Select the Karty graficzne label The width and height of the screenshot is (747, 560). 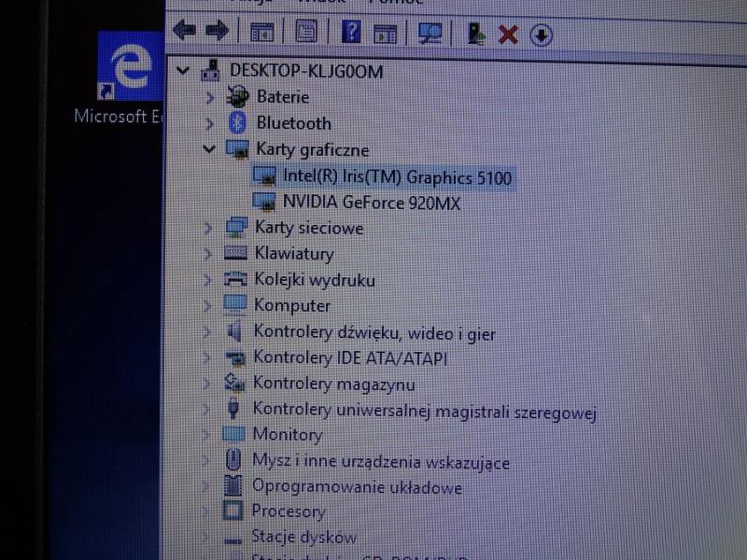click(313, 150)
